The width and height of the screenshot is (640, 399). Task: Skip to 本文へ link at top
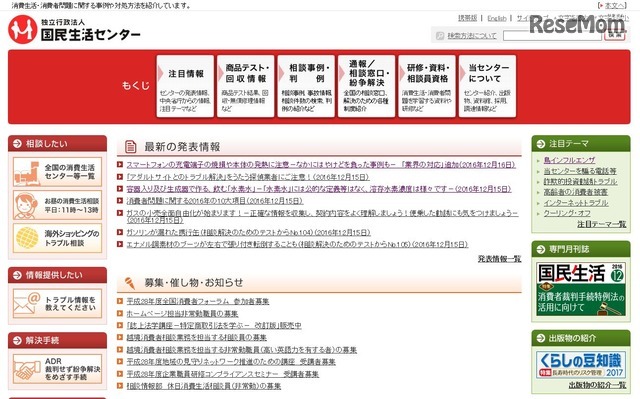[614, 5]
